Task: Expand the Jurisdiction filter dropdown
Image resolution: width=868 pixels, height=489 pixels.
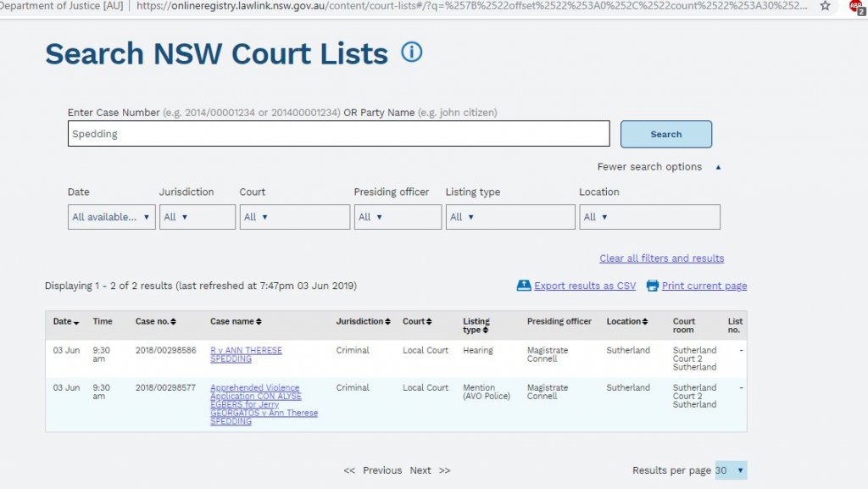Action: [x=197, y=217]
